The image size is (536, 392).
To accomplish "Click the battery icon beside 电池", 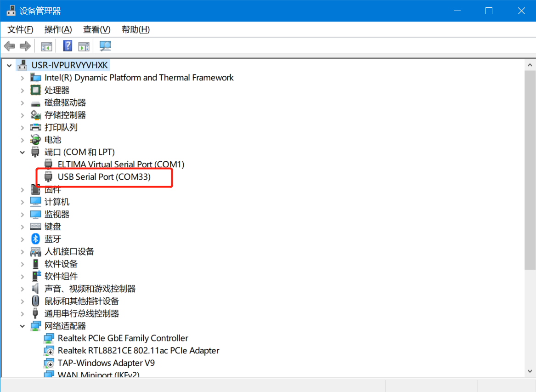I will (35, 140).
